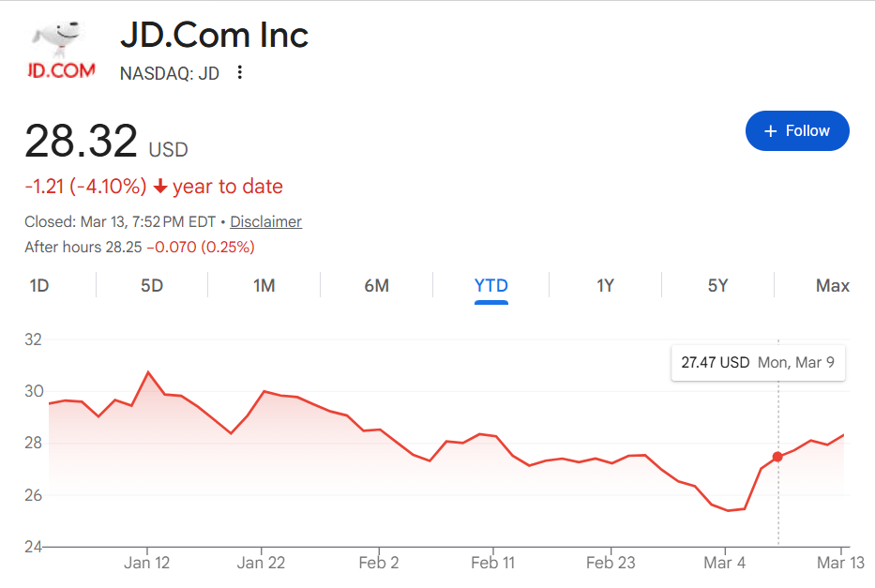Click the JD.Com Inc title
Image resolution: width=875 pixels, height=588 pixels.
pos(214,36)
